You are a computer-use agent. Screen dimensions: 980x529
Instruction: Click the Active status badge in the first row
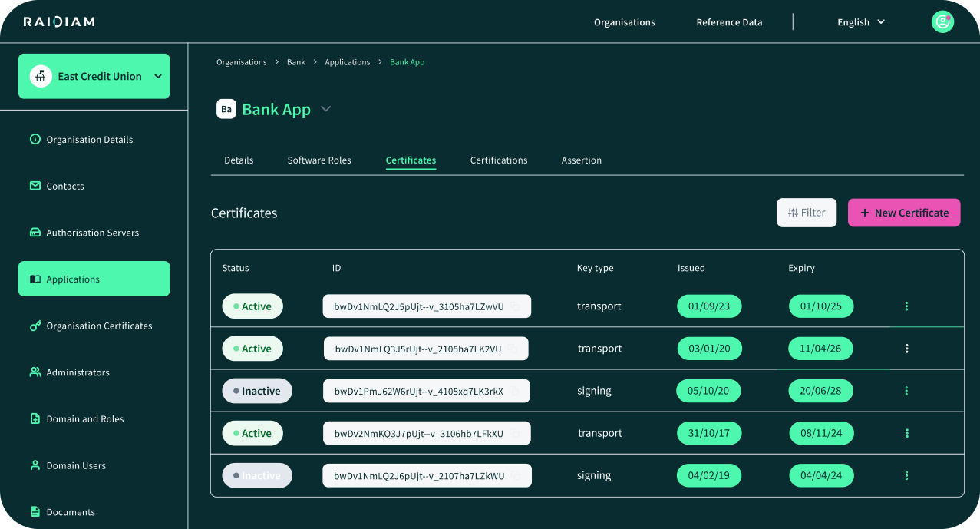252,306
